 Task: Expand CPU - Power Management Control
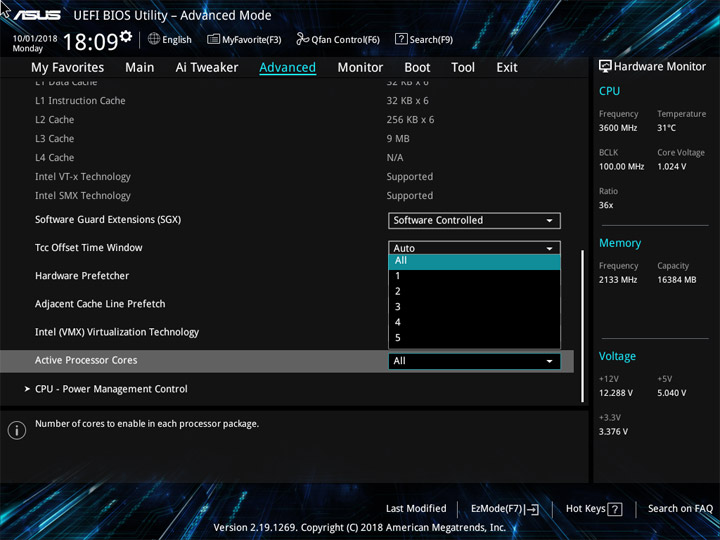111,389
